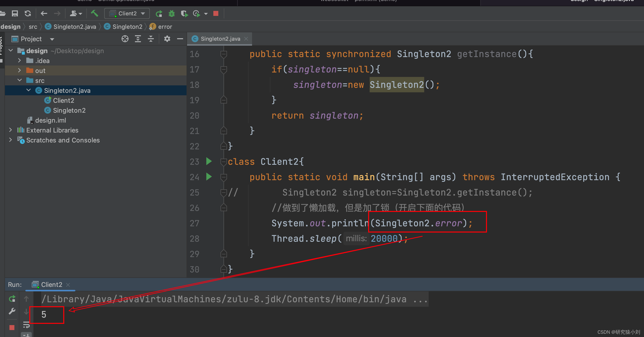Screen dimensions: 644x337
Task: Toggle soft-wrap in console
Action: 26,325
